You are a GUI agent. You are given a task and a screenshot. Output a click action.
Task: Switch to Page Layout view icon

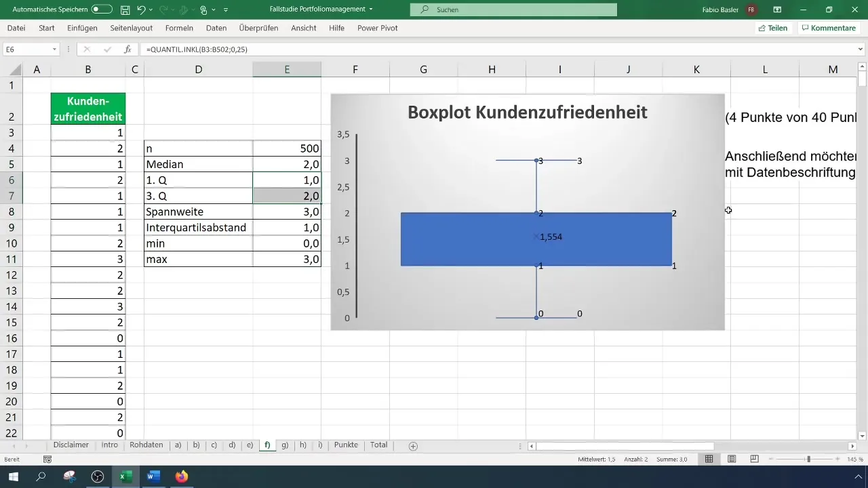(732, 460)
